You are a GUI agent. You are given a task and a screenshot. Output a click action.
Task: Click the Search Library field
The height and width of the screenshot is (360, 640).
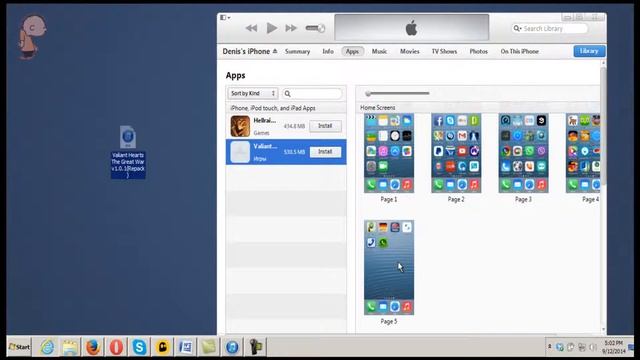(550, 29)
